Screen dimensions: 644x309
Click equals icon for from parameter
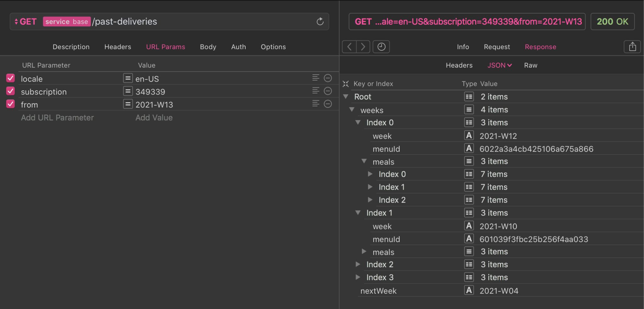[128, 104]
